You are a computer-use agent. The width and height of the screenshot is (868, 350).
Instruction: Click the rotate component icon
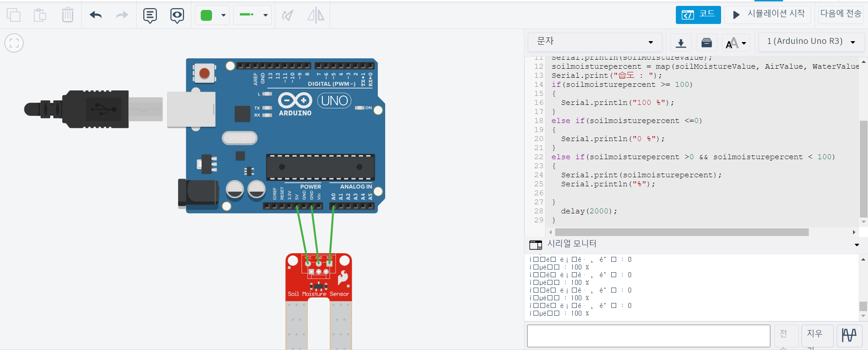pos(288,15)
